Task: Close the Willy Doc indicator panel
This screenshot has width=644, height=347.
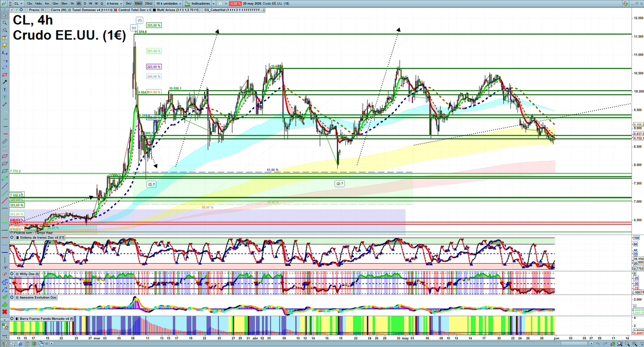Action: tap(12, 274)
